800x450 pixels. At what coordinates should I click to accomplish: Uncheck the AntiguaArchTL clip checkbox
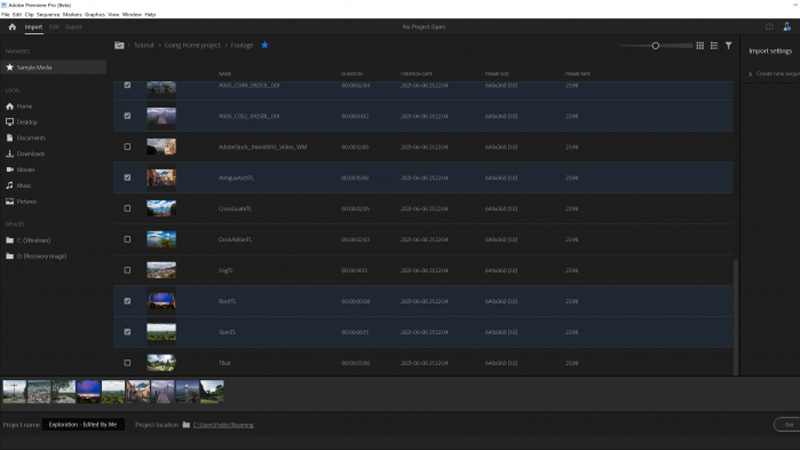click(127, 178)
